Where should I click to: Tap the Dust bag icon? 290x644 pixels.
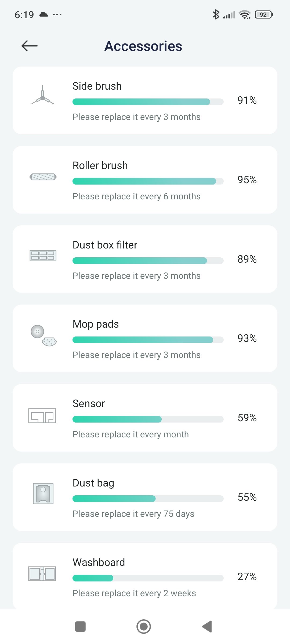coord(43,493)
